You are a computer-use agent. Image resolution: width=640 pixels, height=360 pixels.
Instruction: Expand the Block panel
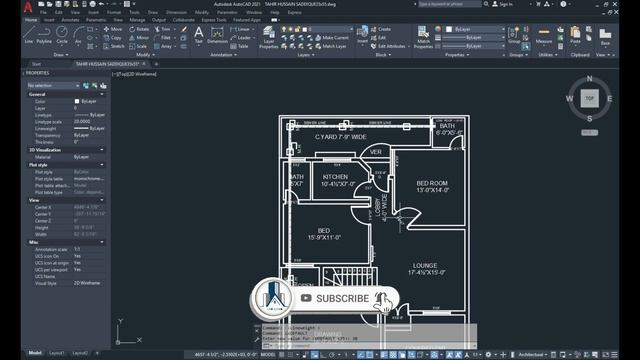[383, 55]
